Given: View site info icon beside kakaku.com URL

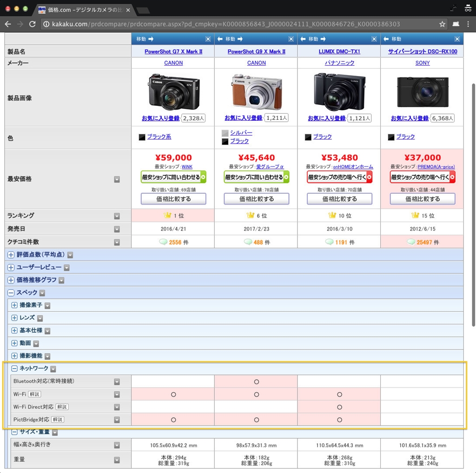Looking at the screenshot, I should pyautogui.click(x=46, y=24).
